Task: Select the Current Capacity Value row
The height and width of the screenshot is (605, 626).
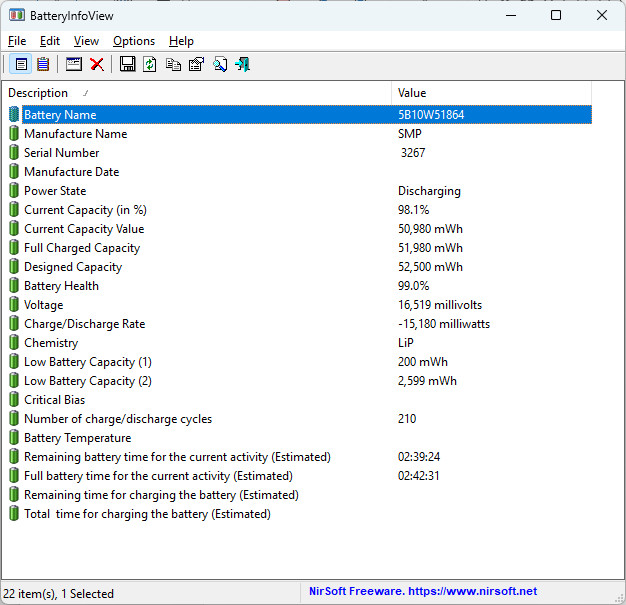Action: coord(300,229)
